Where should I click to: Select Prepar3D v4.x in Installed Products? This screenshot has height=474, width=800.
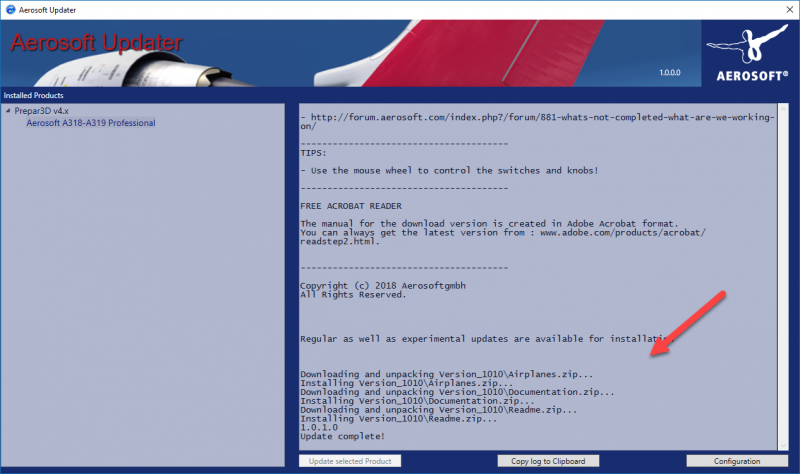44,111
